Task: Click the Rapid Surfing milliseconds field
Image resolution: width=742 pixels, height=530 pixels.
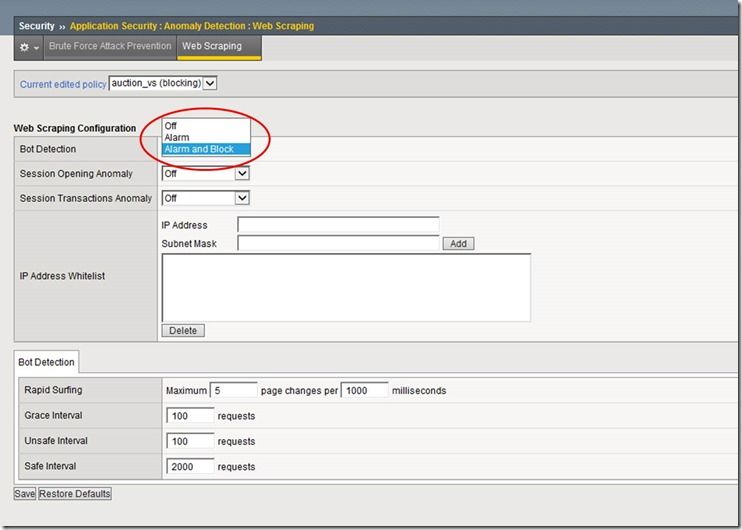Action: click(364, 391)
